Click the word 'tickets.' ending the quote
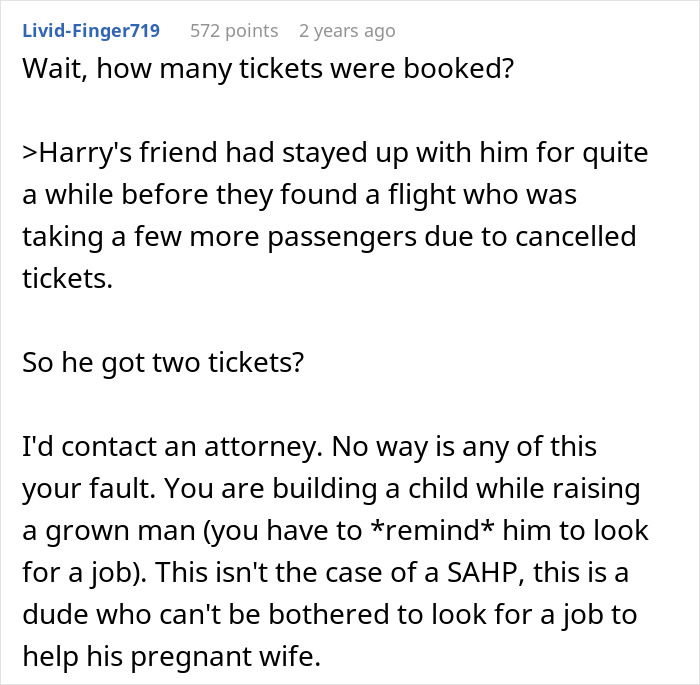 [67, 278]
